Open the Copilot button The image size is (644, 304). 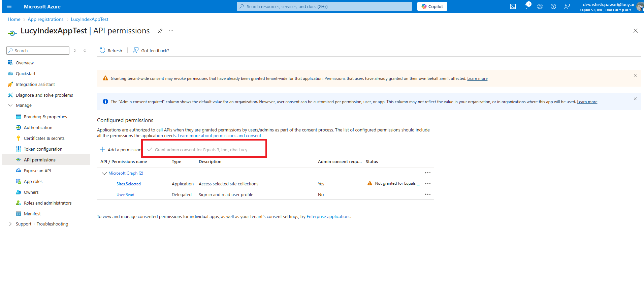[432, 6]
